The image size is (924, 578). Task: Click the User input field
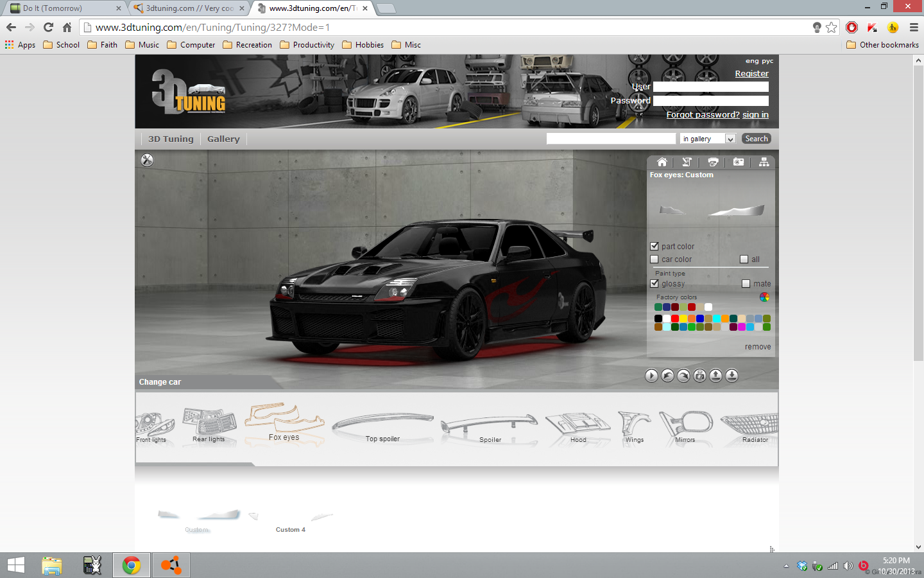pos(711,87)
